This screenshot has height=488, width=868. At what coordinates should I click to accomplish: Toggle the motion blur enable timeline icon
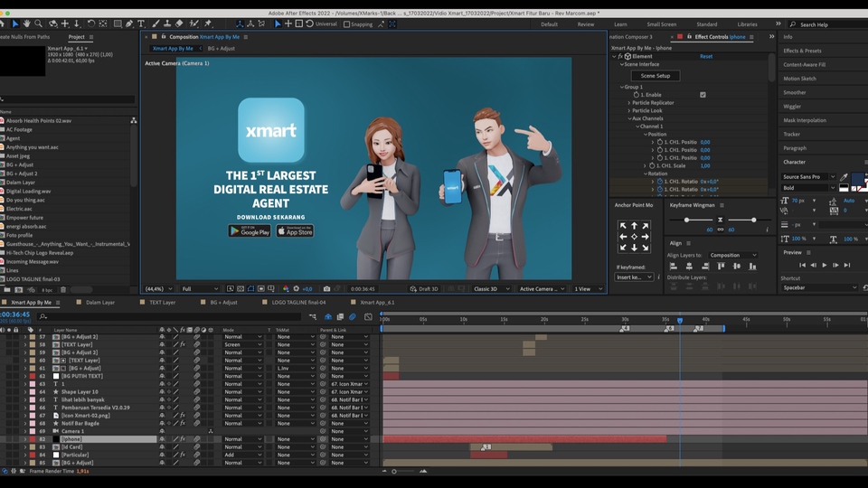352,317
